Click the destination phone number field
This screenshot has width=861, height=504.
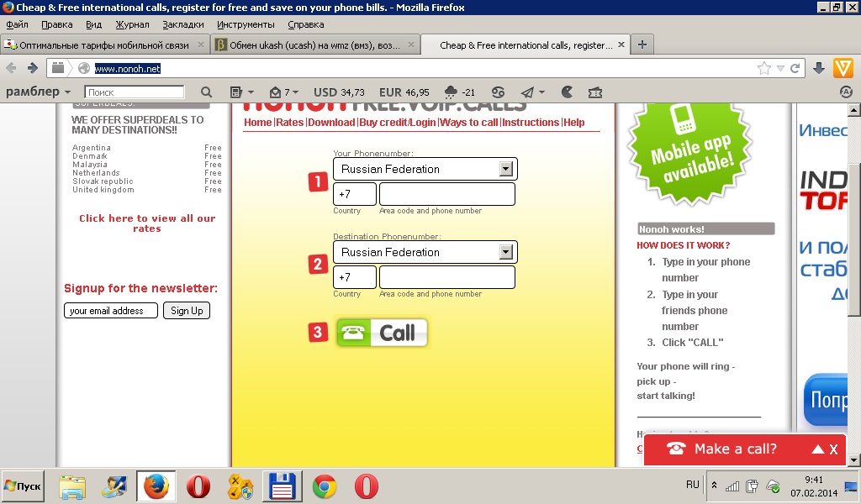447,277
